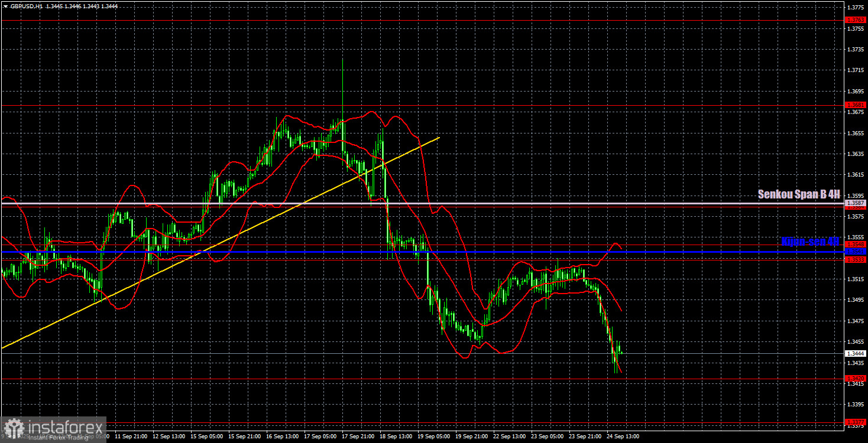Click the 1.3775 price axis label

[x=856, y=7]
